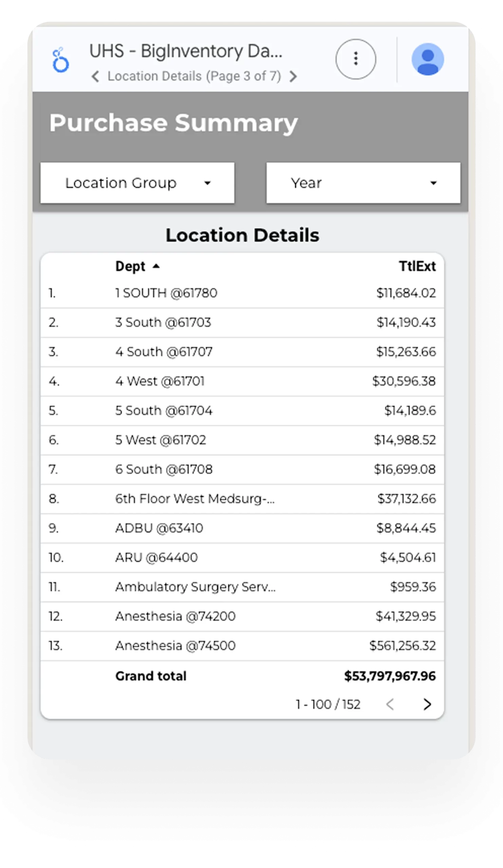Select the Anesthesia @74500 row
Viewport: 503px width, 868px height.
[x=175, y=646]
